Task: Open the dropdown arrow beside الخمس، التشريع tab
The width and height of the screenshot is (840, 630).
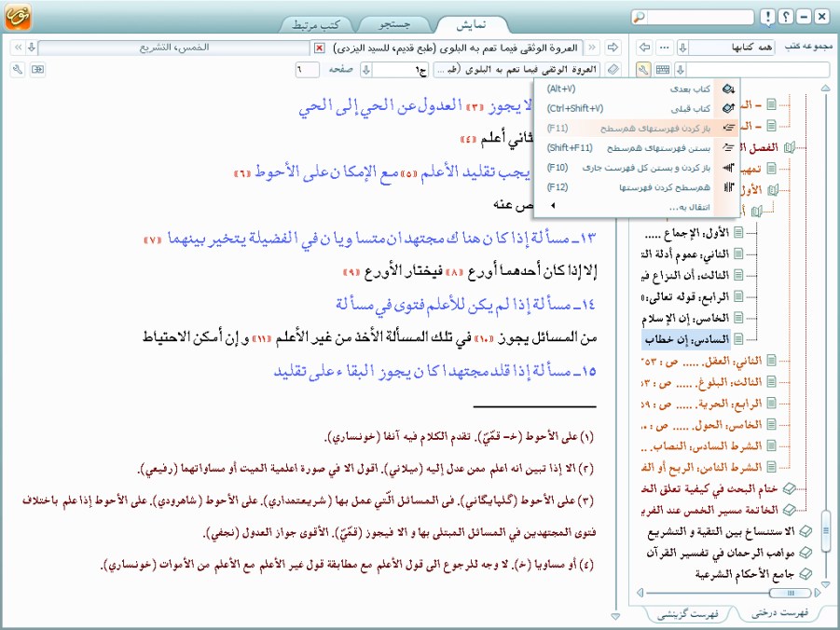Action: pos(32,48)
